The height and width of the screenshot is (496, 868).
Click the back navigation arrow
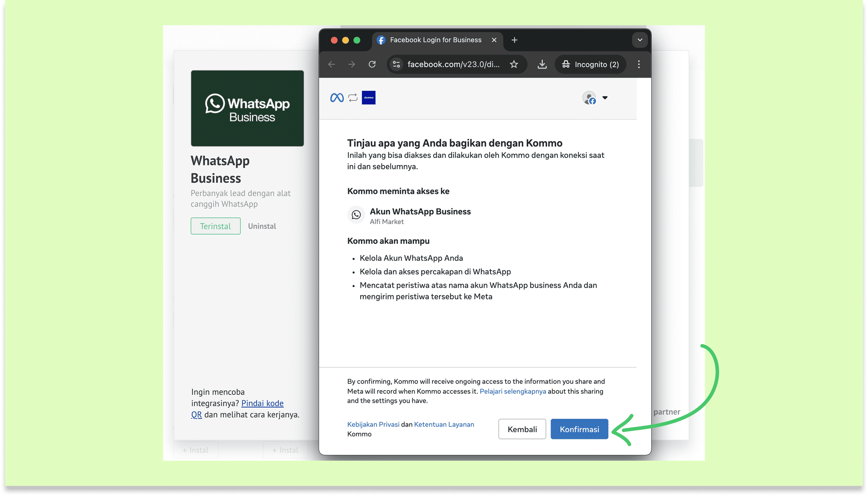(331, 64)
